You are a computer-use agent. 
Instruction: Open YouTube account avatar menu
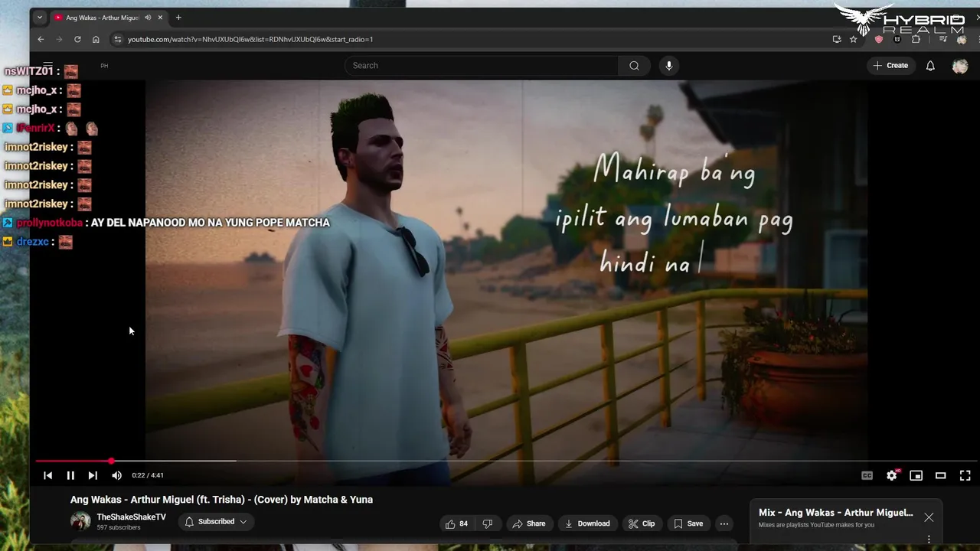coord(960,66)
